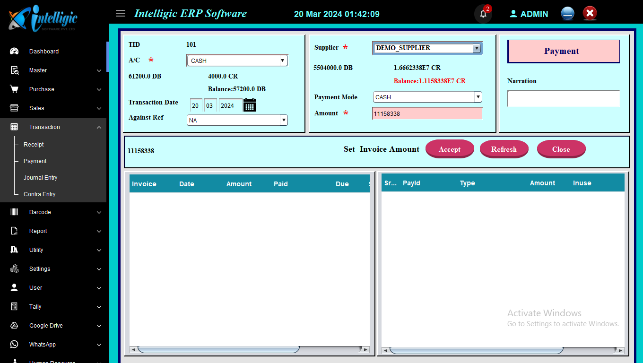
Task: Click the Dashboard gauge icon
Action: point(14,52)
